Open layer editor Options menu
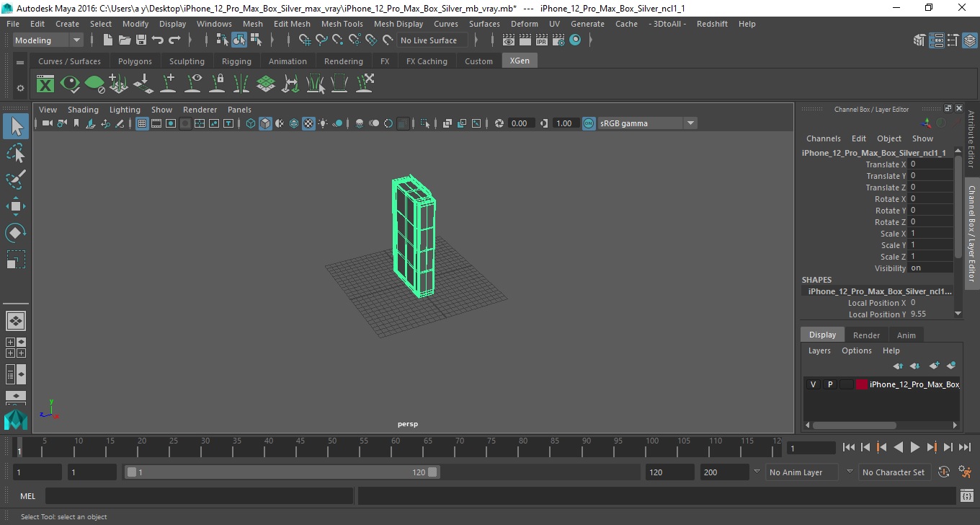 coord(857,350)
